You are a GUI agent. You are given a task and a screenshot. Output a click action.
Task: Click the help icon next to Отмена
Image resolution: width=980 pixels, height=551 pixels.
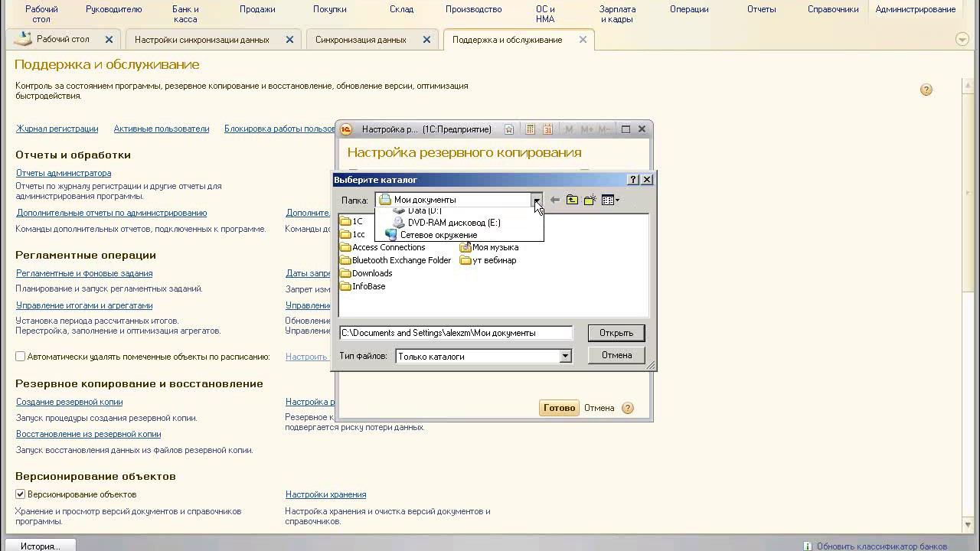[x=628, y=408]
